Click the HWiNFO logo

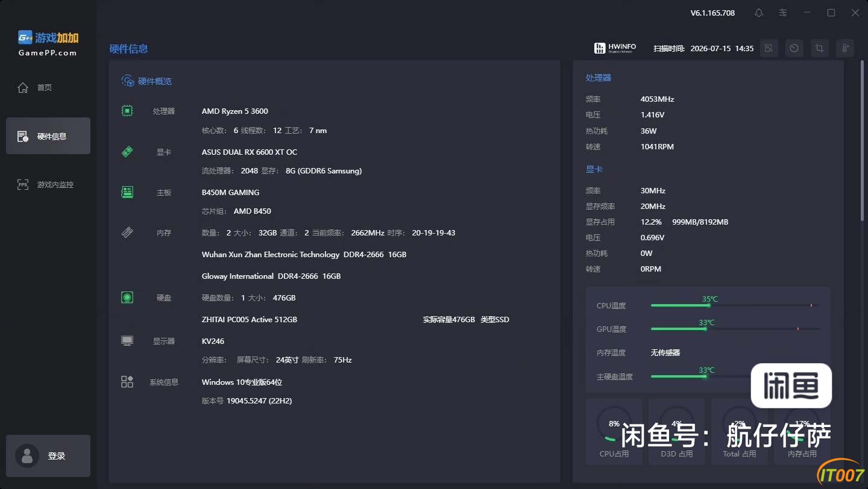coord(615,48)
